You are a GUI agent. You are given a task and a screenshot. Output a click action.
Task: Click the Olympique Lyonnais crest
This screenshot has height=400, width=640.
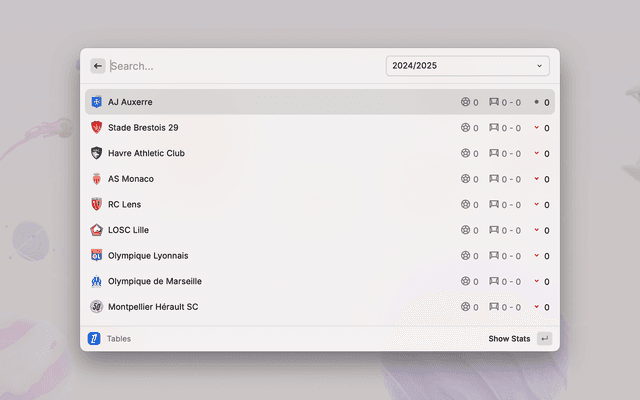click(x=97, y=256)
